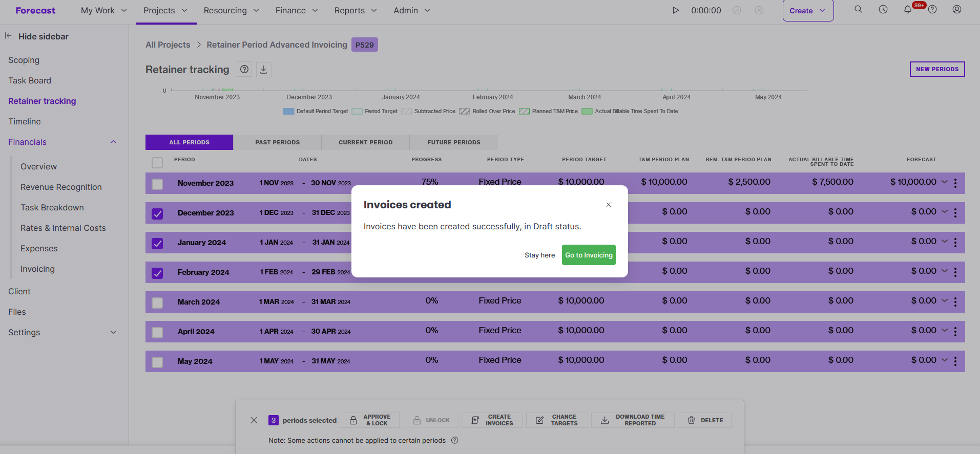Open November 2023 row kebab menu

pos(955,183)
